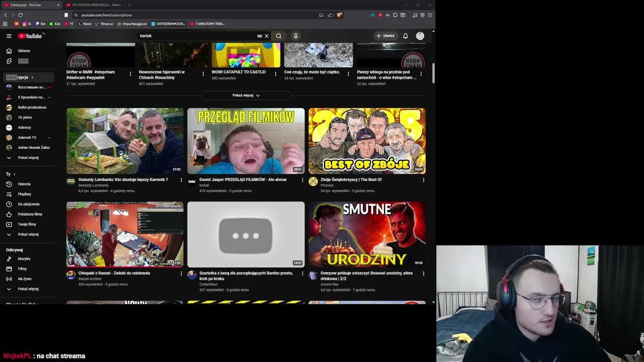Image resolution: width=644 pixels, height=362 pixels.
Task: Open options for Zbóje Świętokrzyscy video
Action: [x=423, y=180]
